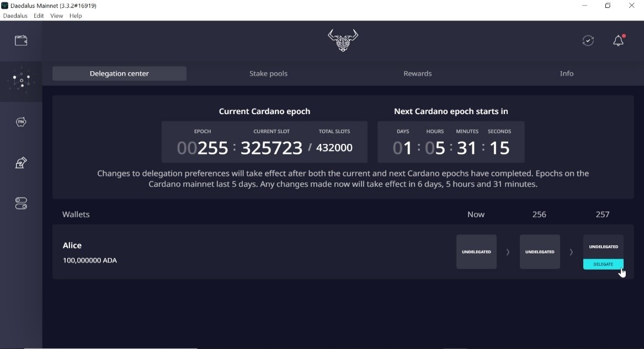Click the countdown hours value 05

click(x=435, y=148)
